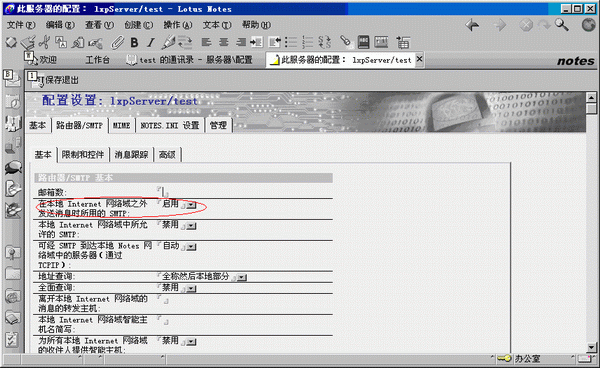Viewport: 600px width, 368px height.
Task: Click the scissors cut icon
Action: [x=44, y=42]
